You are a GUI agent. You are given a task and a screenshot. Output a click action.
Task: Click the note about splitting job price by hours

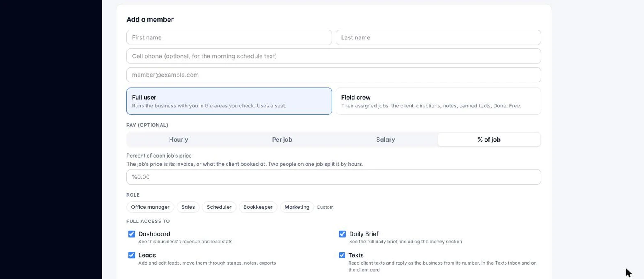245,164
